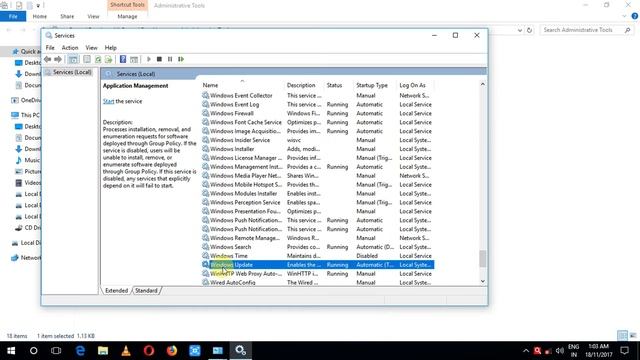The height and width of the screenshot is (360, 640).
Task: Click the Forward arrow in Services toolbar
Action: coord(58,59)
